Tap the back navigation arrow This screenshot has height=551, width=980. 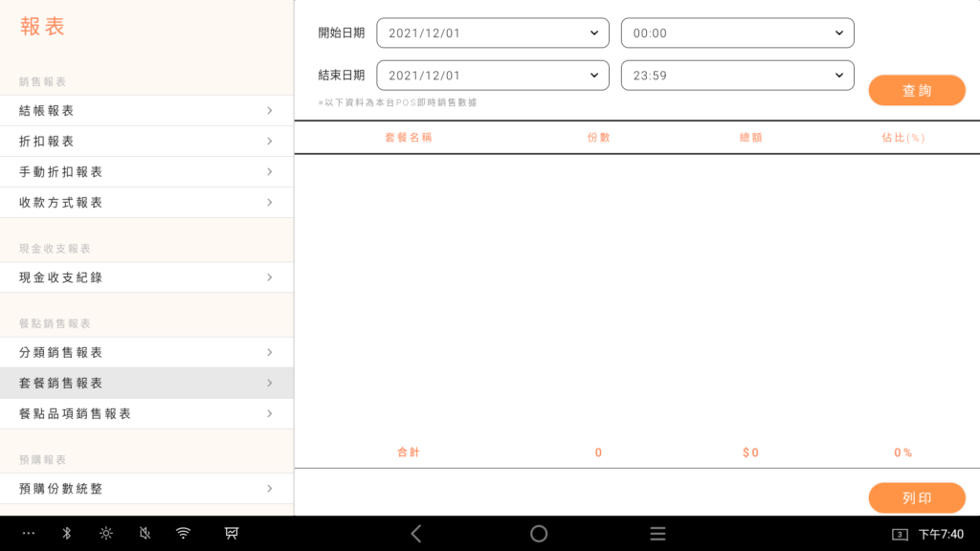coord(415,534)
